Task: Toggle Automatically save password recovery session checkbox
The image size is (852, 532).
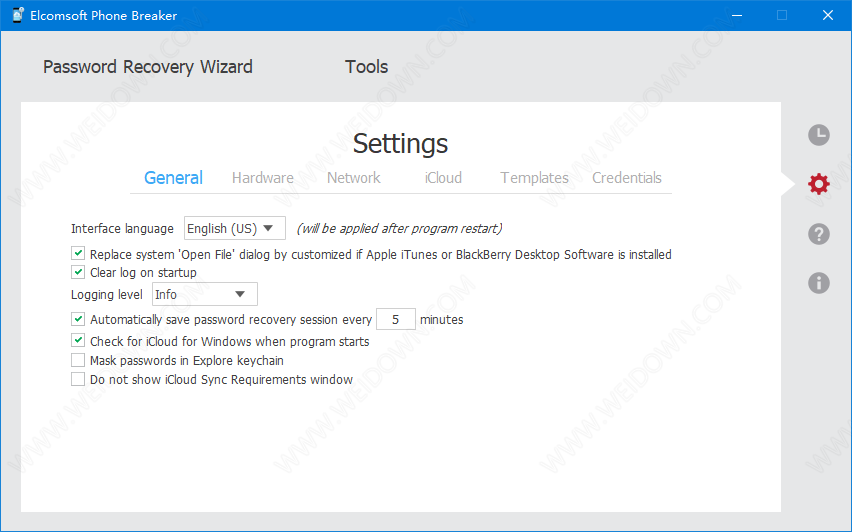Action: [x=78, y=319]
